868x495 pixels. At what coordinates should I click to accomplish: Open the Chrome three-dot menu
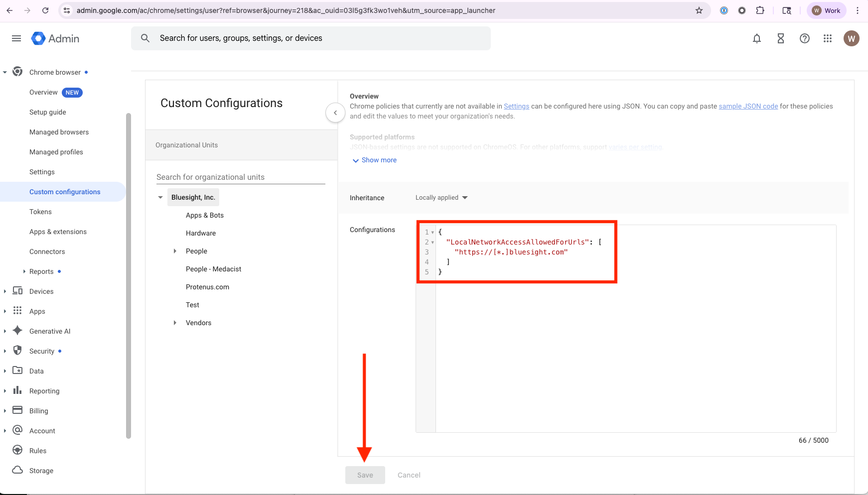858,10
